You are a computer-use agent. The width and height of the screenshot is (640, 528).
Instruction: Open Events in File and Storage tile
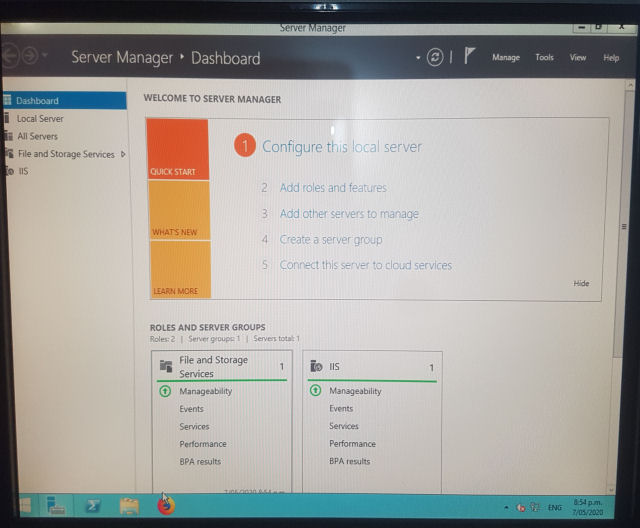tap(191, 409)
